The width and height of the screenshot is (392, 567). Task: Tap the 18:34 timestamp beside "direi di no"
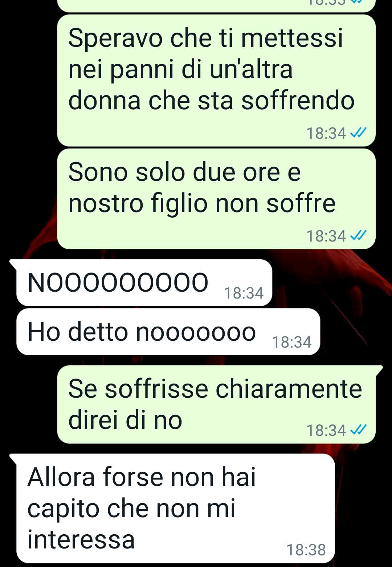(326, 430)
